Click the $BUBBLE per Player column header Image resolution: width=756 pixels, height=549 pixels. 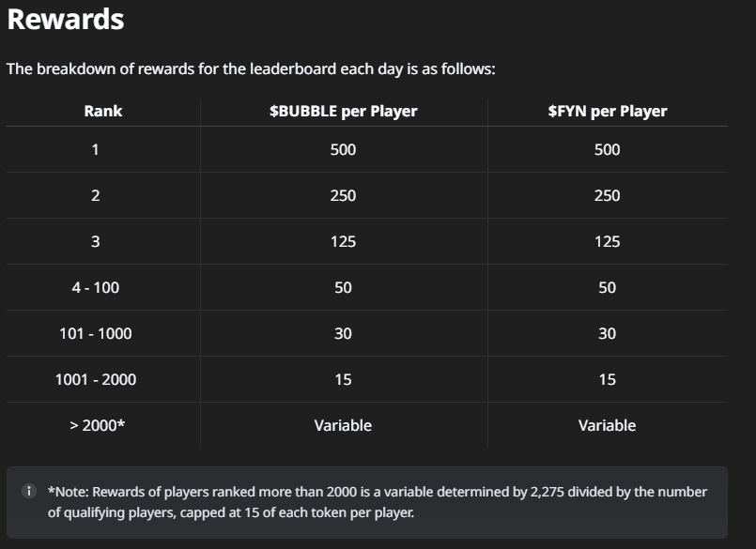coord(343,111)
